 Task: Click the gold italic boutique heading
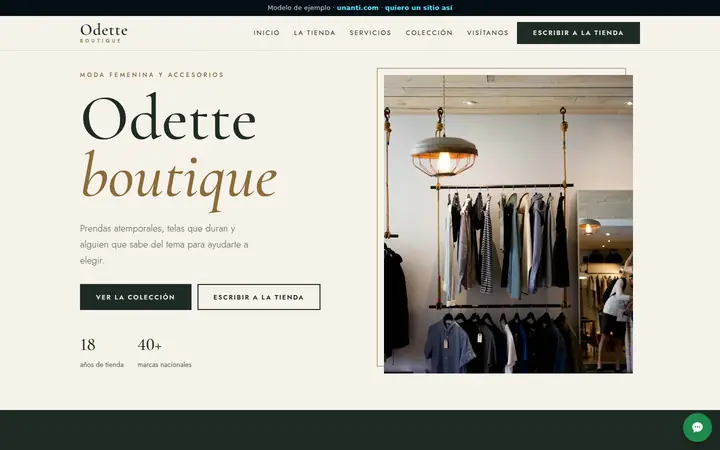click(x=179, y=179)
